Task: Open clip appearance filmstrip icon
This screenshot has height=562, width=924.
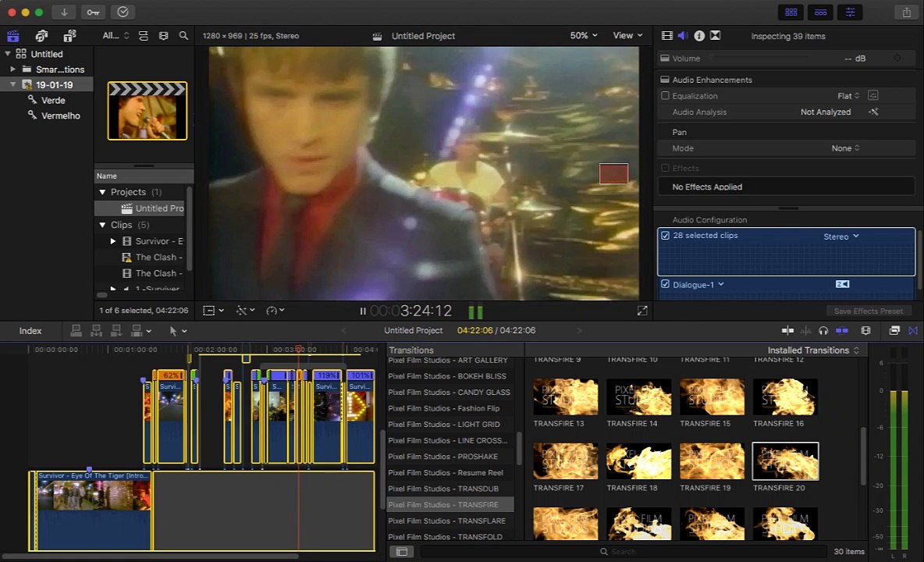Action: click(163, 36)
